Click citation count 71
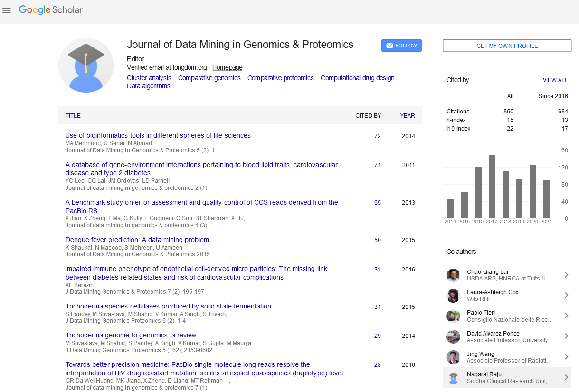 tap(378, 165)
